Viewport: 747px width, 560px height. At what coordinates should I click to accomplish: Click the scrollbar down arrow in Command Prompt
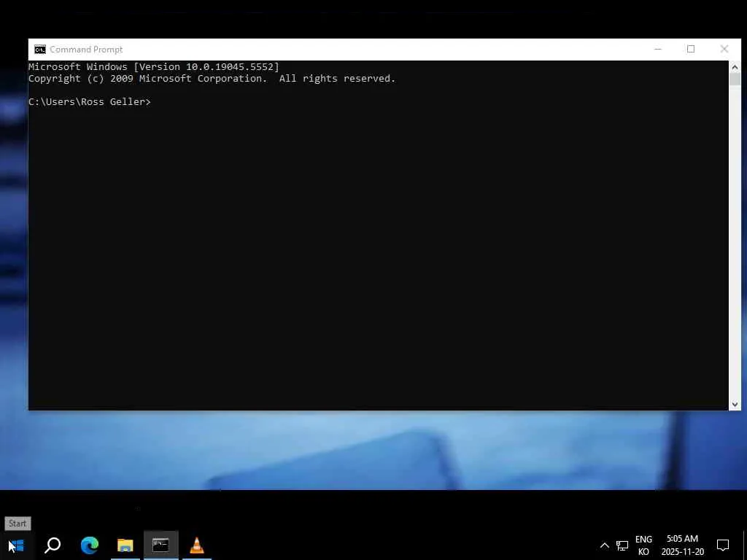tap(735, 404)
